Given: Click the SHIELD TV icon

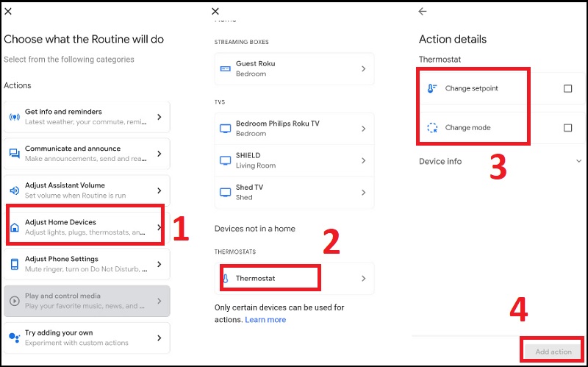Looking at the screenshot, I should click(x=225, y=160).
